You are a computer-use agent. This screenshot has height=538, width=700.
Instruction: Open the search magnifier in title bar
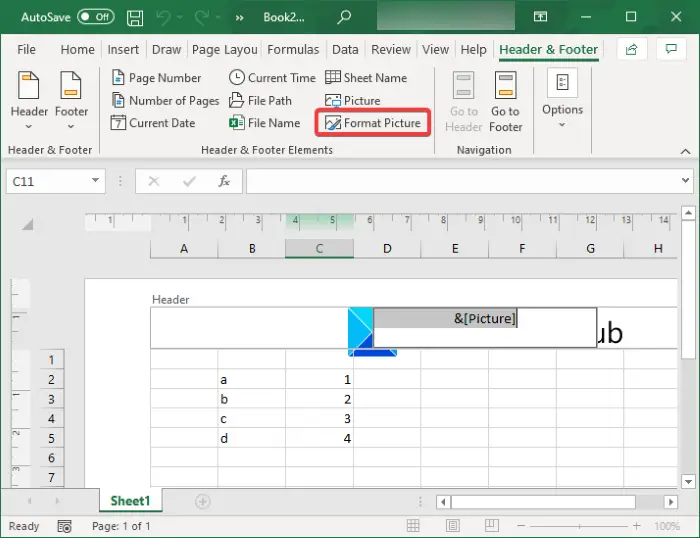tap(344, 17)
